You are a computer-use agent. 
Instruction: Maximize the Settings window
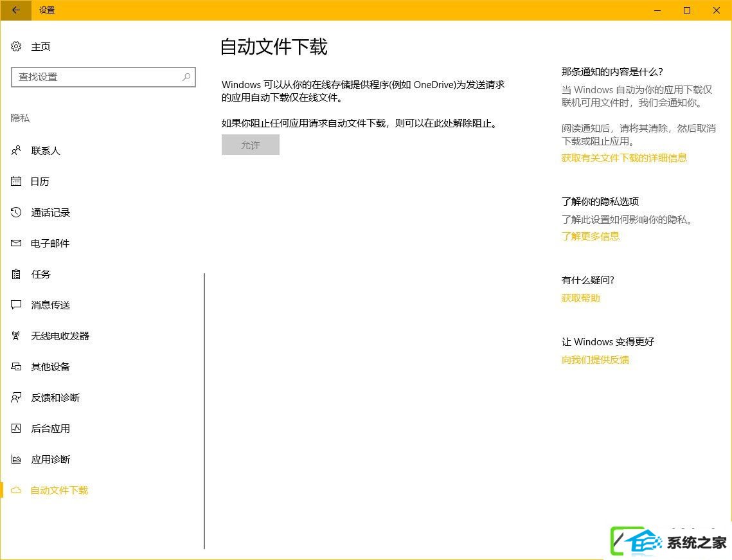click(687, 10)
